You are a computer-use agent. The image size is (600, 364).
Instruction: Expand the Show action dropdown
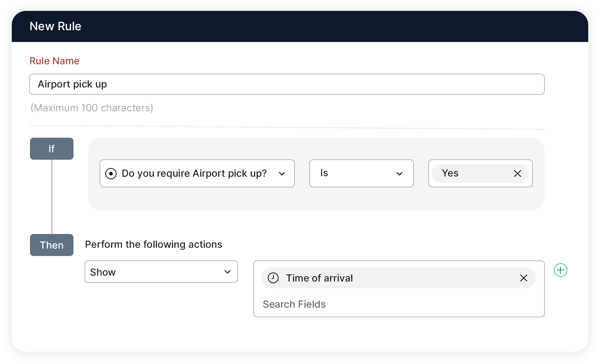coord(156,272)
